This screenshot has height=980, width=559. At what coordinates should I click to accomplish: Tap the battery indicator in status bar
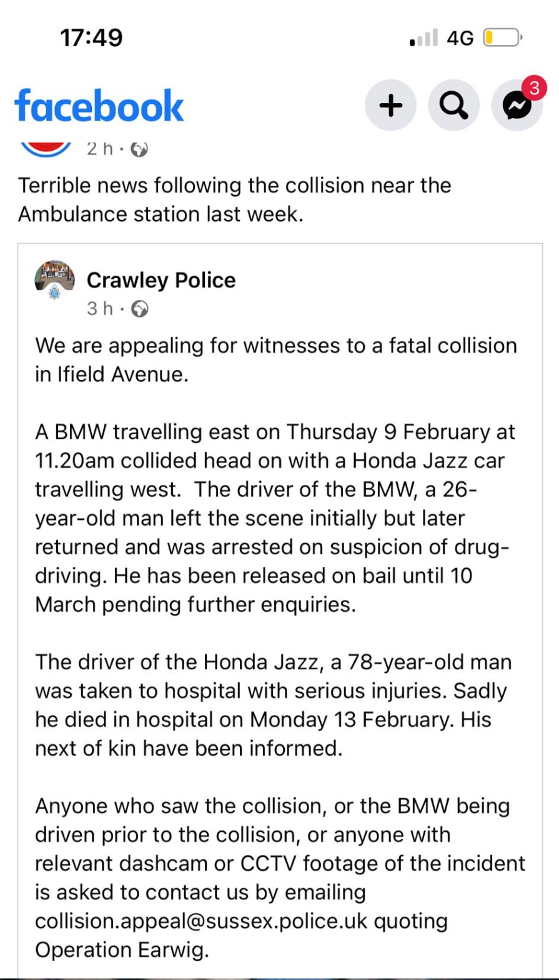502,39
